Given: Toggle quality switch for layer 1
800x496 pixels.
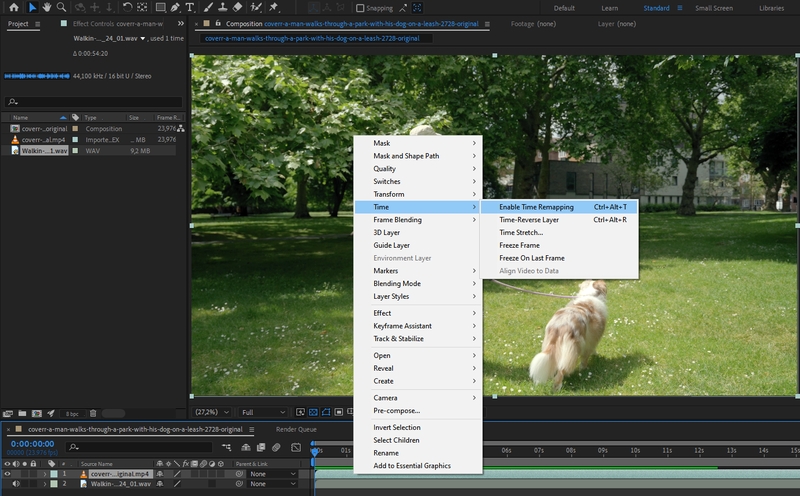Looking at the screenshot, I should click(x=177, y=474).
